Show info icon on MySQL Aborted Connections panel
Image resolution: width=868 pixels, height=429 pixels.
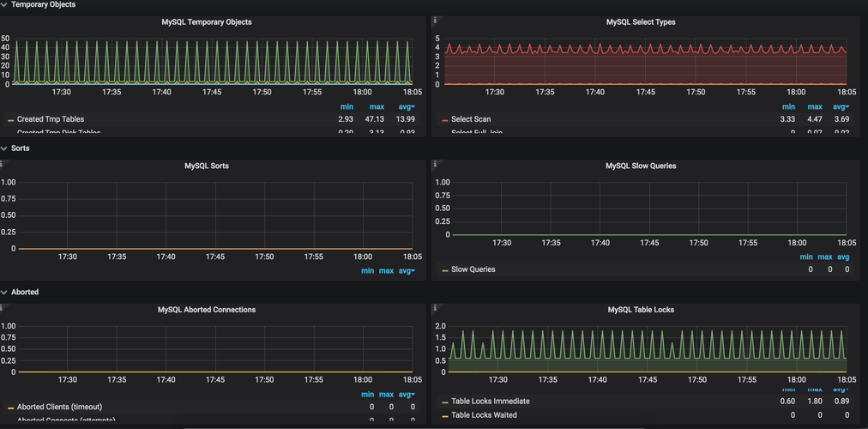point(2,308)
